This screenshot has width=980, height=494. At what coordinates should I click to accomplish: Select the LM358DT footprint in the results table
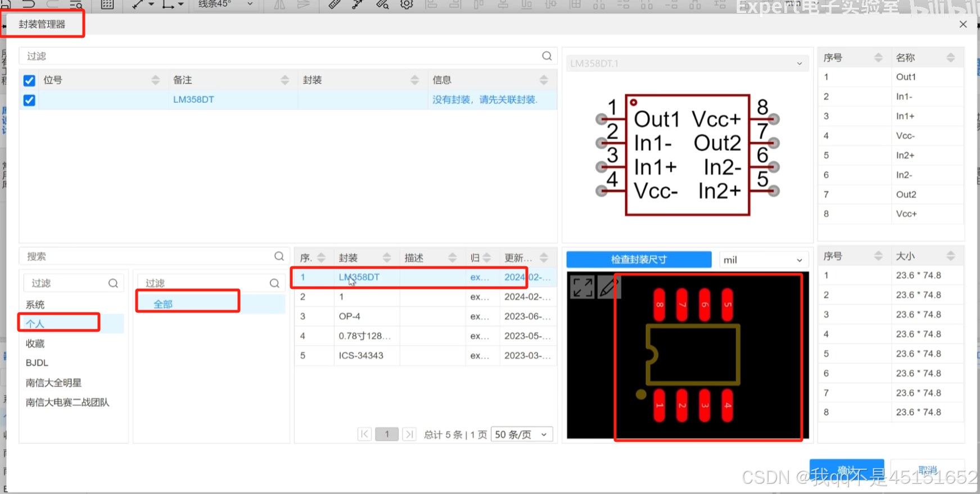(x=426, y=277)
